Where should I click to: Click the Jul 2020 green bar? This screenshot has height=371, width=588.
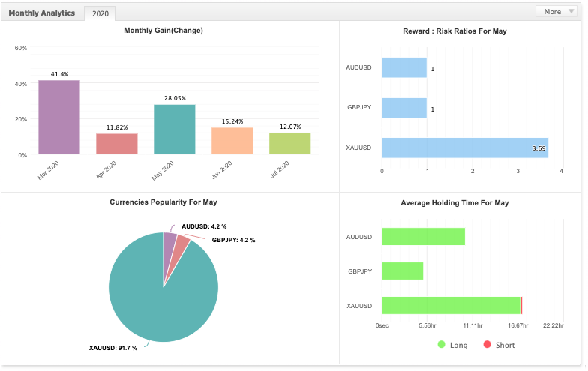coord(289,144)
